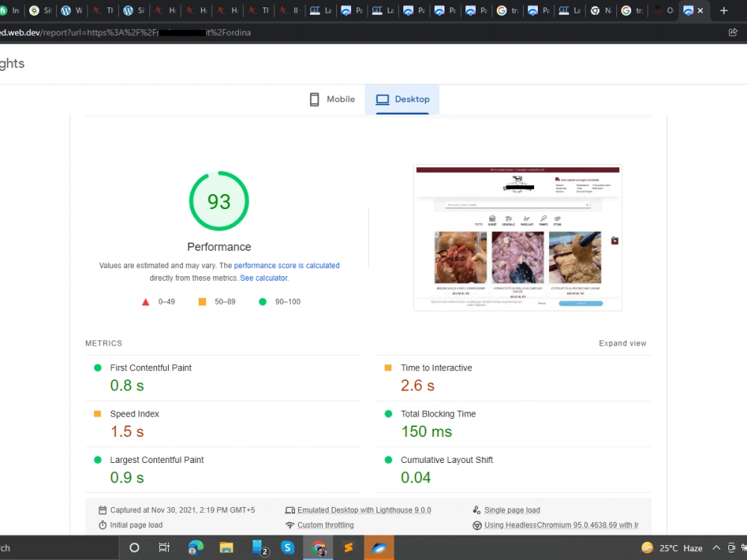
Task: Click the green circle 90–100 legend icon
Action: [262, 302]
